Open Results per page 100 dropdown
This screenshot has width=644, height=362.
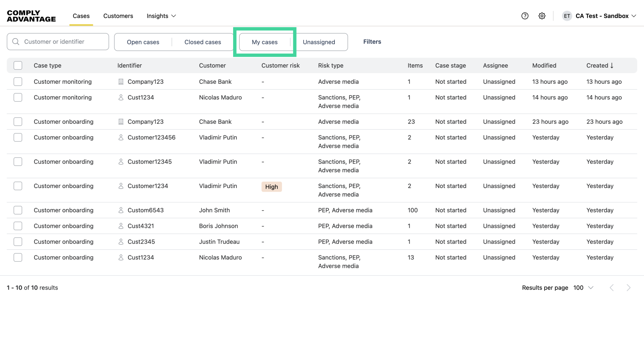coord(584,288)
